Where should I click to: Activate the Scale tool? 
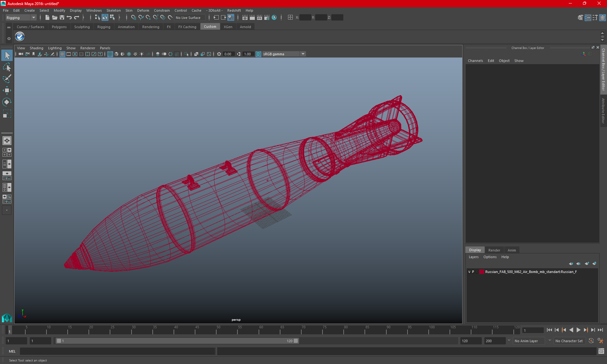(x=7, y=114)
